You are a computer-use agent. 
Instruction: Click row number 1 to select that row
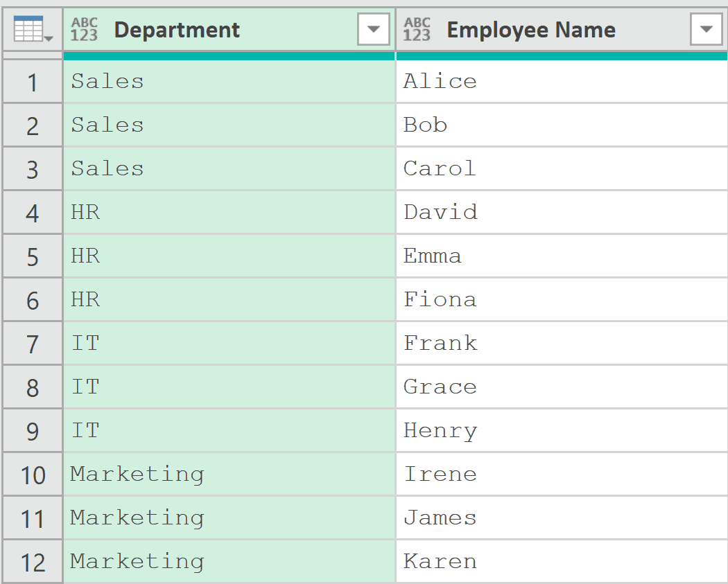click(32, 80)
